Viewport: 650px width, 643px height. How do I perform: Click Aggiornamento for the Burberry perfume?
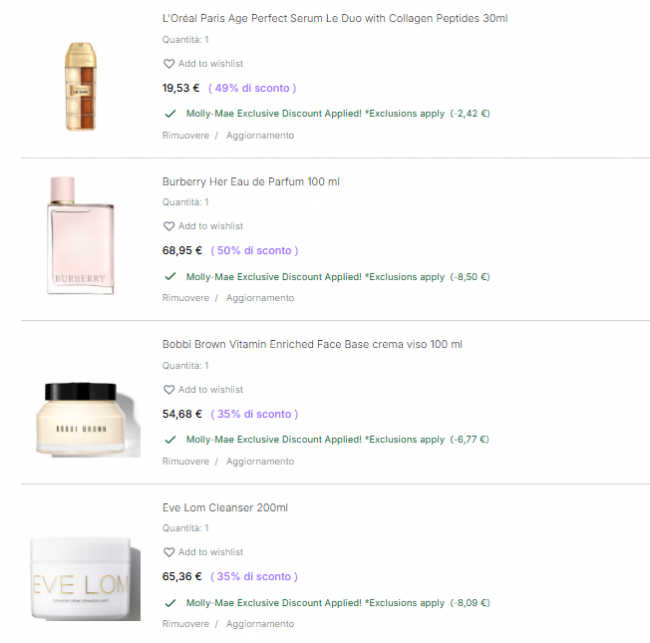(x=260, y=298)
